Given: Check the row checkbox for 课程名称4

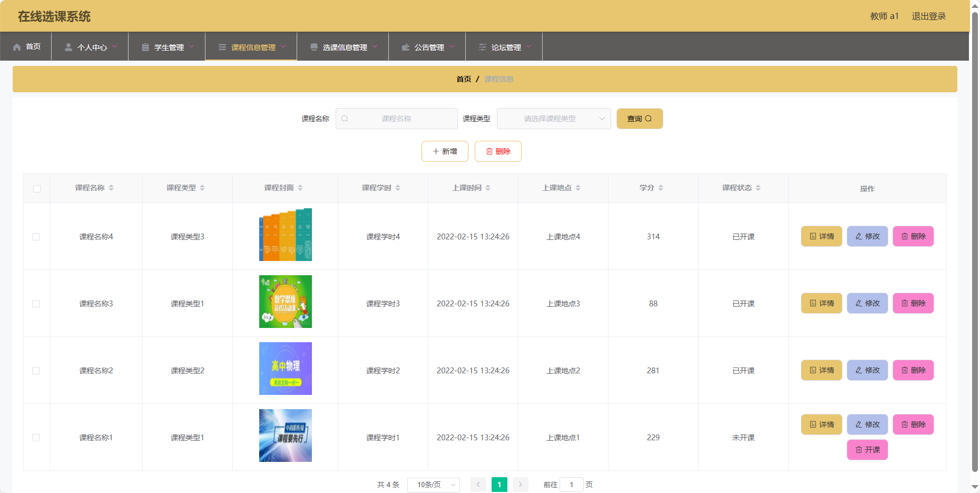Looking at the screenshot, I should tap(36, 237).
